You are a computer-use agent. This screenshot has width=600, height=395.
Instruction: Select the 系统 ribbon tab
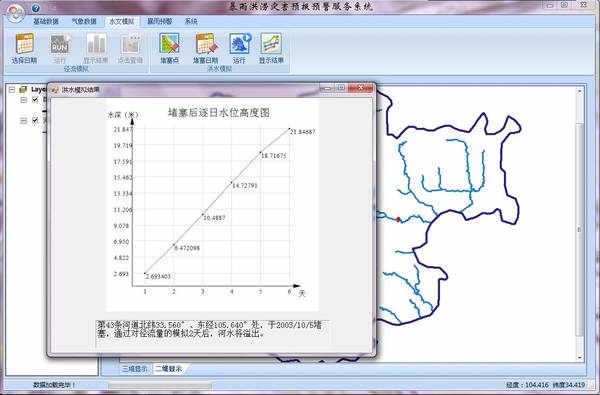(x=191, y=21)
